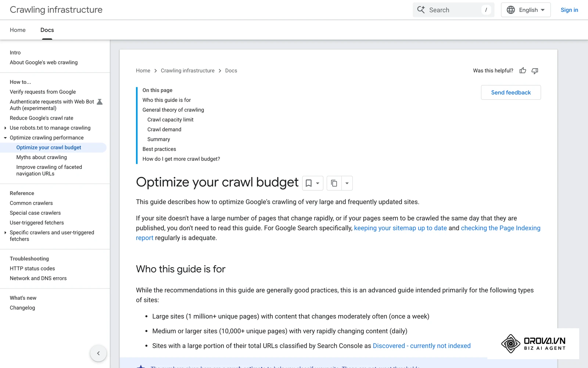
Task: Click the Sign in link
Action: (x=569, y=10)
